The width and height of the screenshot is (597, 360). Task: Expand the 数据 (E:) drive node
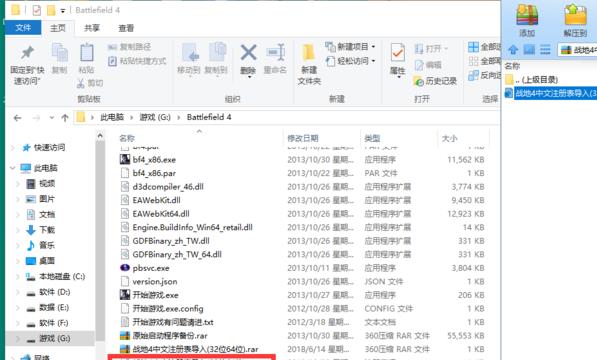coord(18,307)
